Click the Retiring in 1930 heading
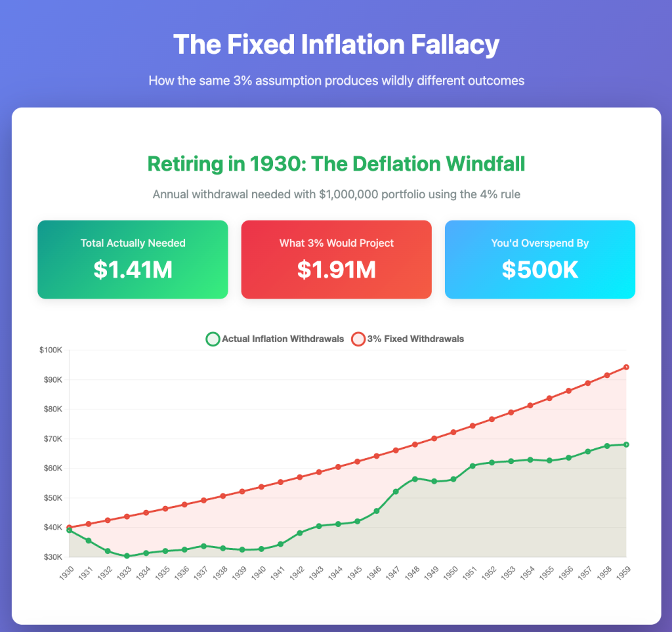Image resolution: width=672 pixels, height=632 pixels. [336, 163]
